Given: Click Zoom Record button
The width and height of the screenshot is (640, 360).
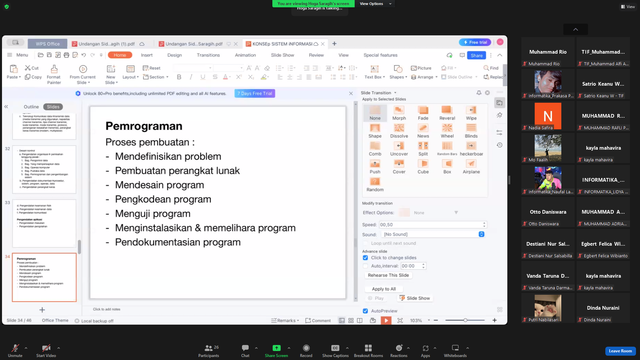Looking at the screenshot, I should (306, 351).
